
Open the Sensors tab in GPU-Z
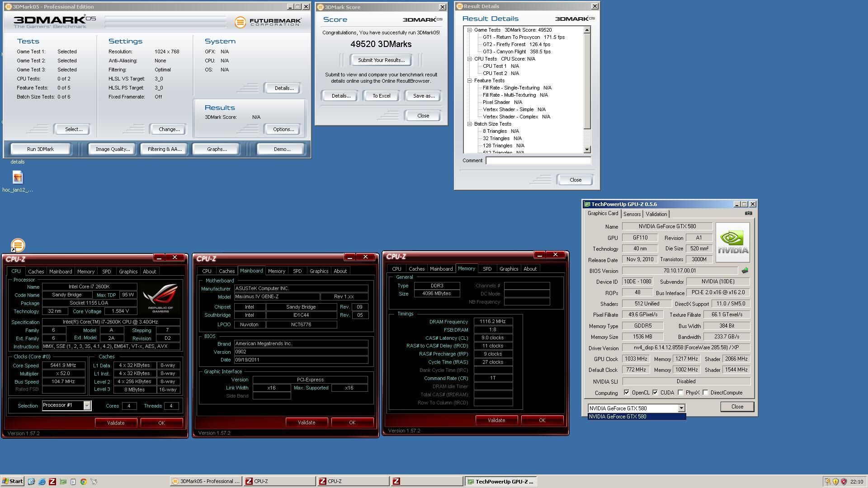tap(632, 214)
